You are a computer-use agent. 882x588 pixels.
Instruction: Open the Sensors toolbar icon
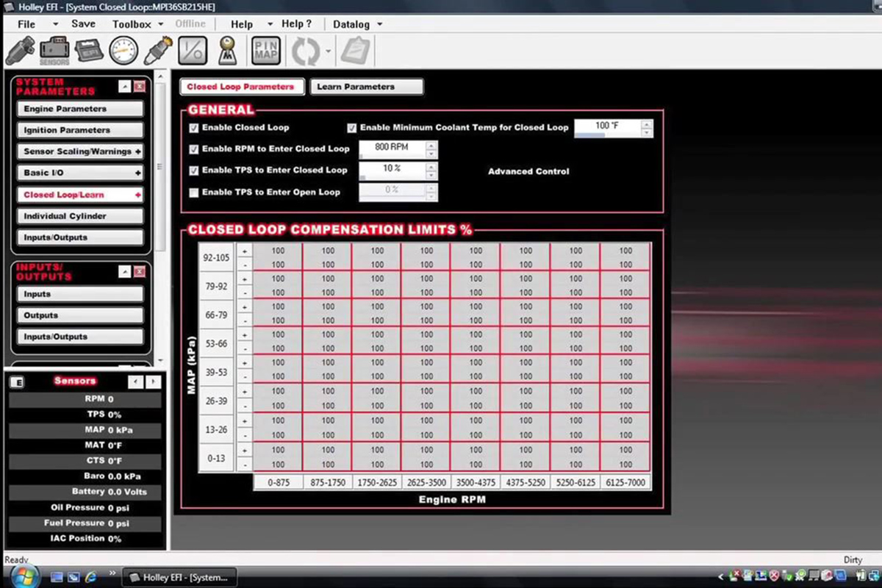pos(54,51)
